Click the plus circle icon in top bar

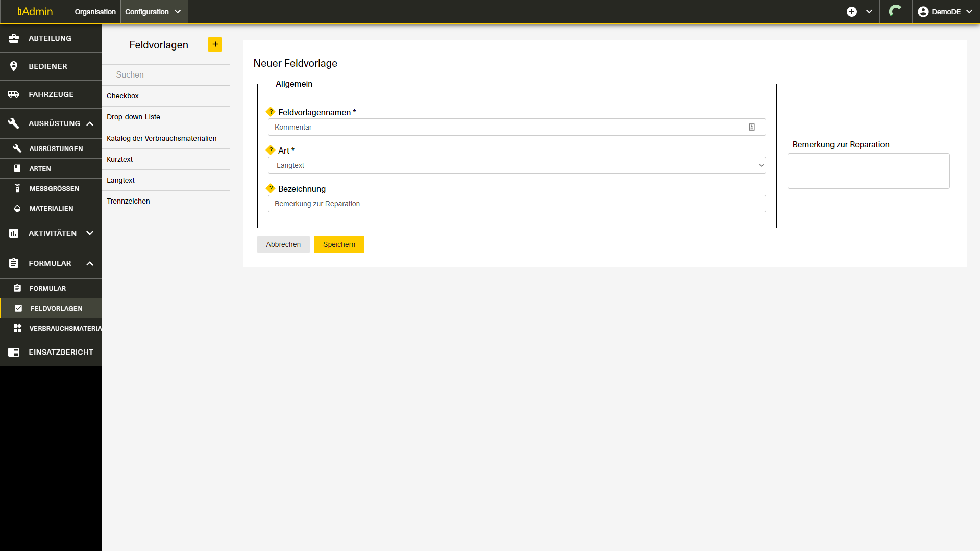click(852, 12)
